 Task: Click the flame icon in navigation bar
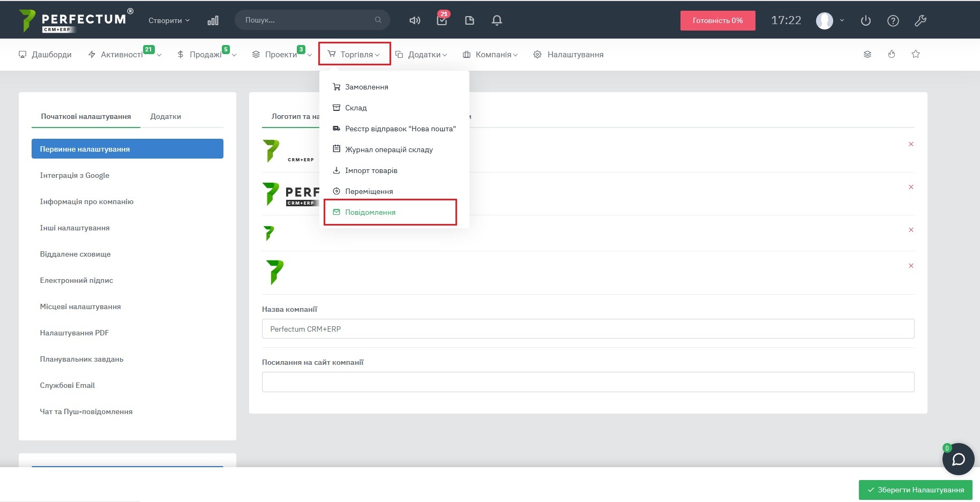pyautogui.click(x=892, y=54)
